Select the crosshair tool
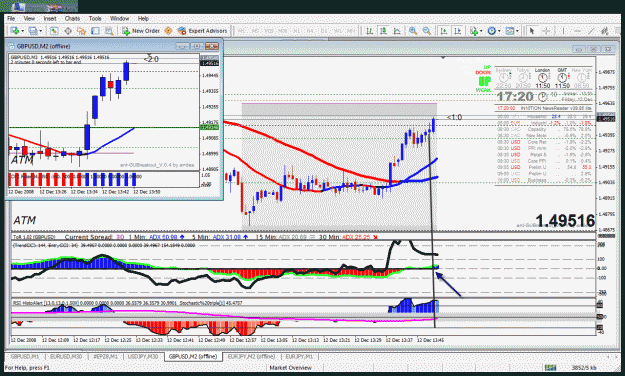The image size is (625, 376). (546, 31)
